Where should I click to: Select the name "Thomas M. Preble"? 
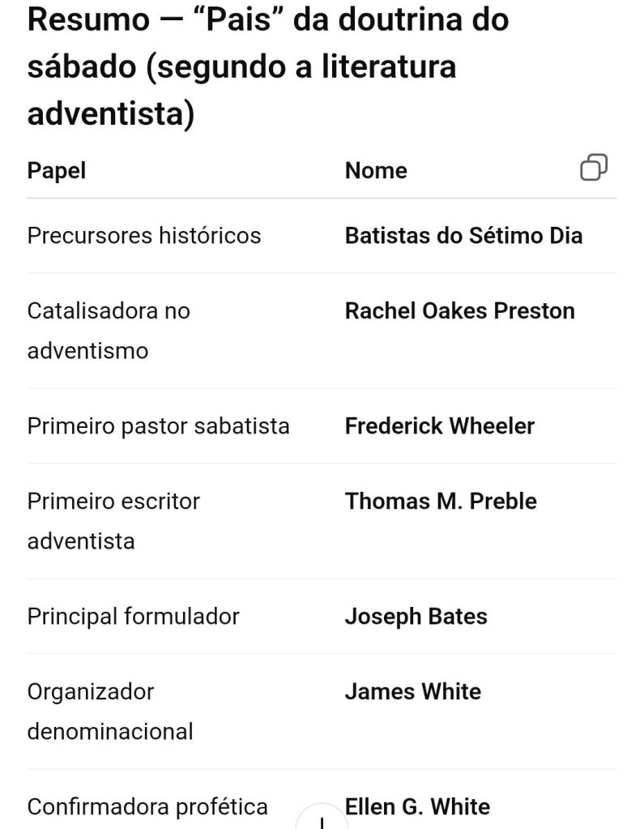tap(441, 502)
